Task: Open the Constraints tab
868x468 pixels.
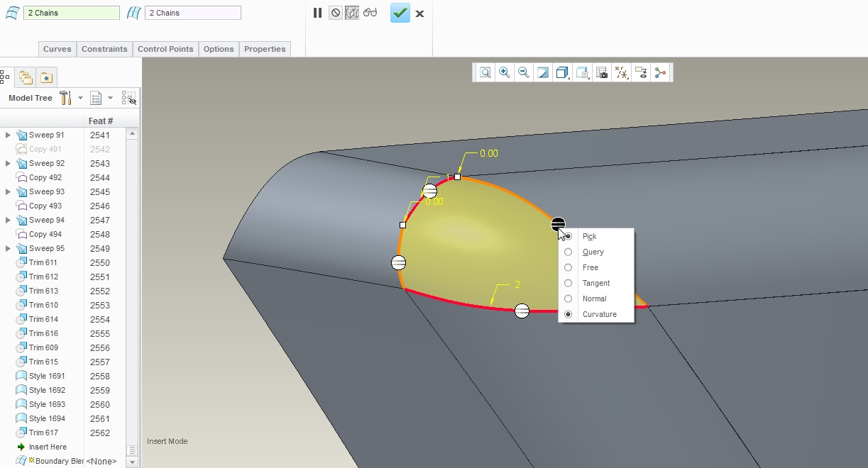Action: (x=104, y=49)
